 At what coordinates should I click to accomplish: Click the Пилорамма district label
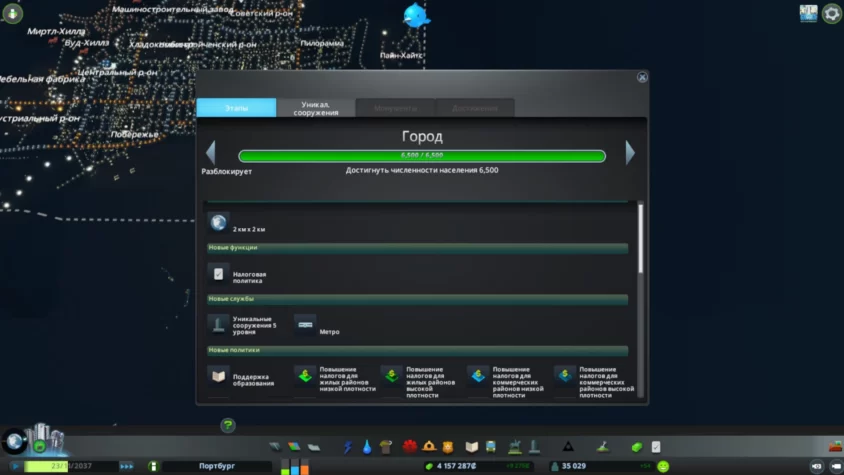click(322, 43)
